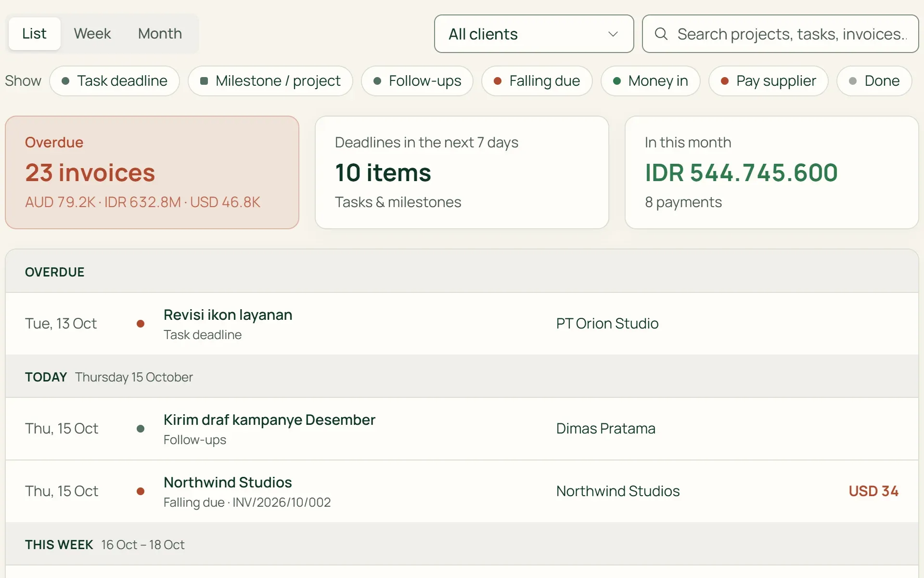Click the Dimas Pratama client name

point(606,429)
